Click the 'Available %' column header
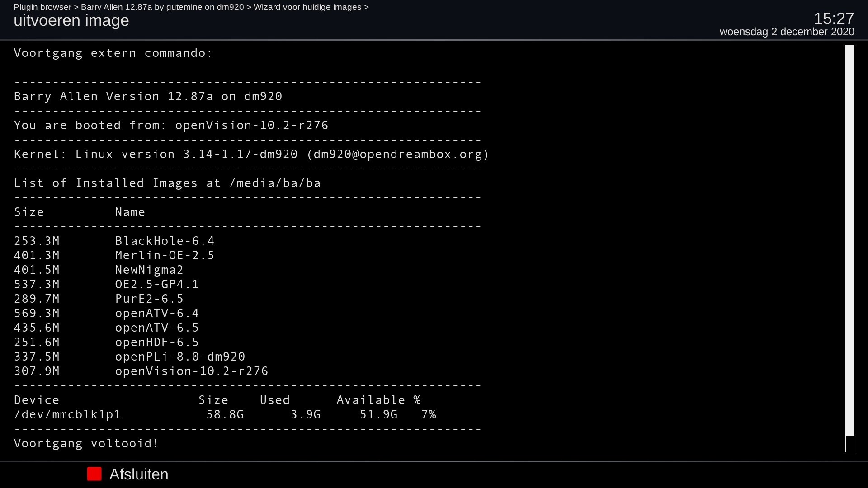Screen dimensions: 868x488 379,400
